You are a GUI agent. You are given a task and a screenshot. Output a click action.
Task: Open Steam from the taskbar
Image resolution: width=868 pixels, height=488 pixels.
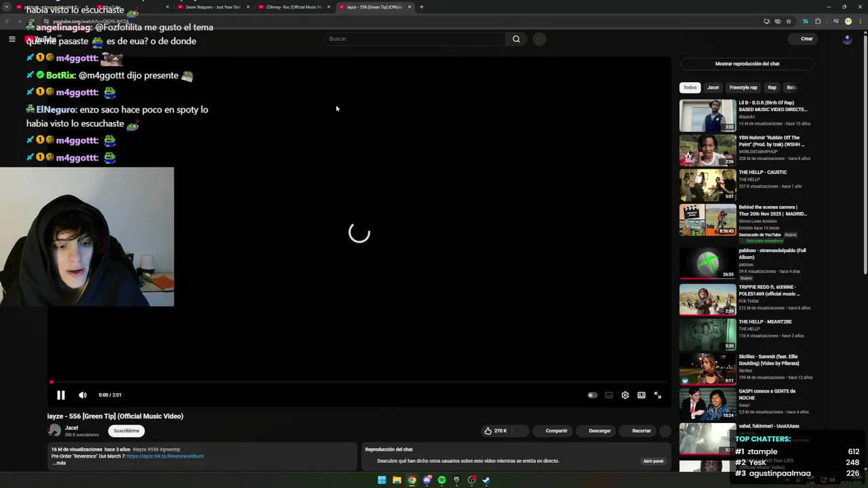click(x=486, y=480)
